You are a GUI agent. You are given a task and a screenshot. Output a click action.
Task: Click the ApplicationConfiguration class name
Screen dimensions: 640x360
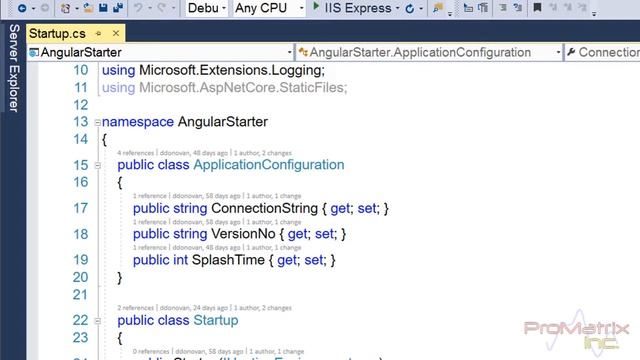click(269, 165)
